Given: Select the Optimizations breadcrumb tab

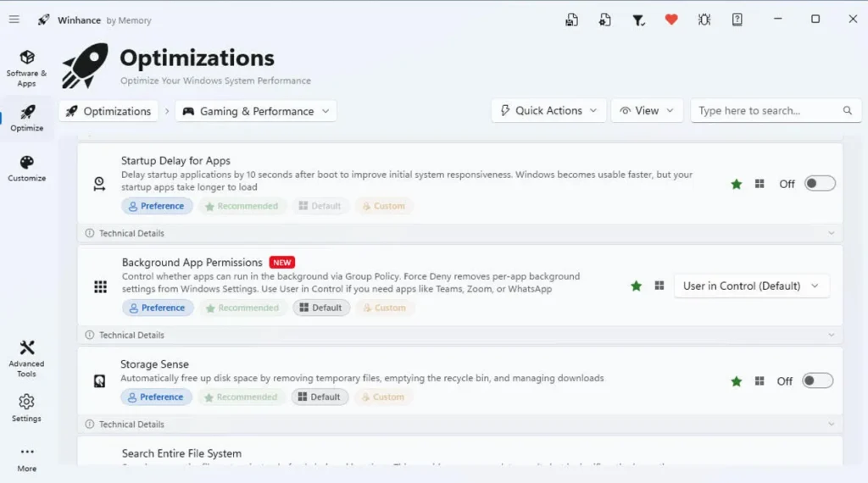Looking at the screenshot, I should (x=108, y=111).
